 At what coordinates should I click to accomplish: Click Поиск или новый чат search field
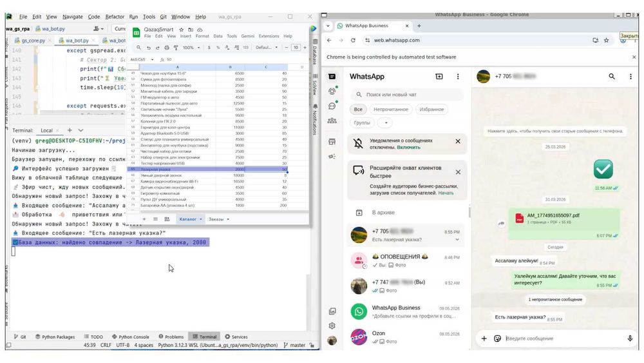(x=406, y=95)
